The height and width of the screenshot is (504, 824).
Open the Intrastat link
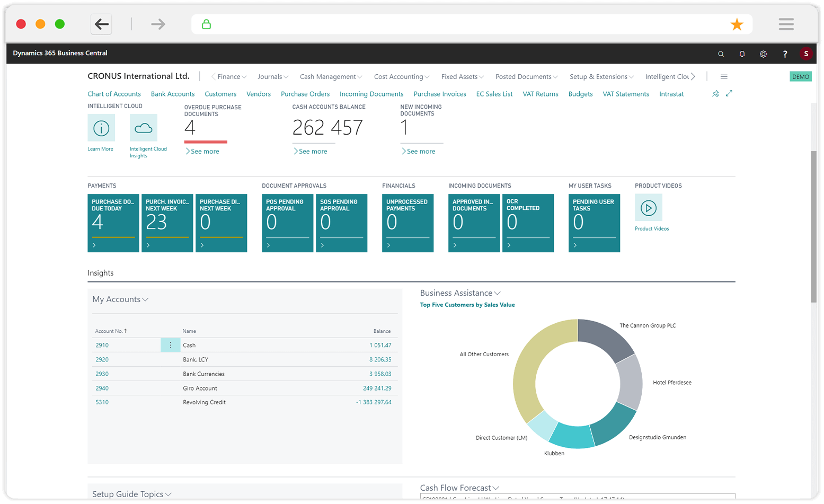click(671, 94)
